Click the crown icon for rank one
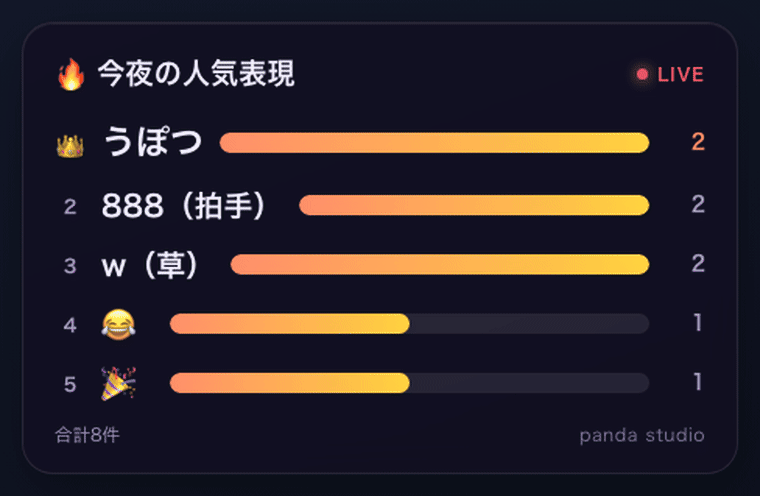Viewport: 760px width, 496px height. [70, 146]
